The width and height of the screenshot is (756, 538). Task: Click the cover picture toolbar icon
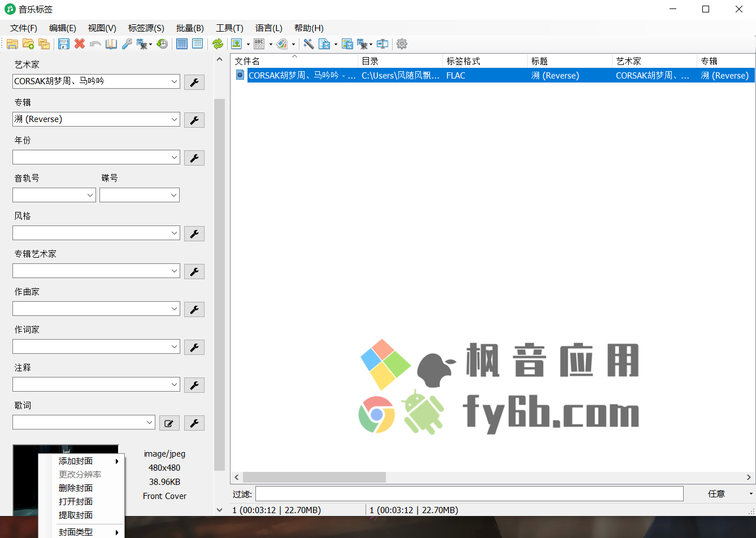[237, 44]
